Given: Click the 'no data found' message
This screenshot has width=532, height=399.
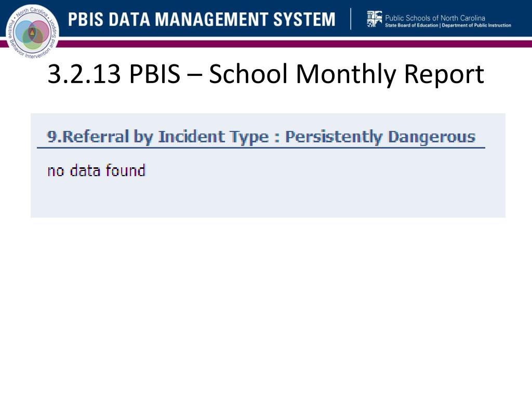Looking at the screenshot, I should click(x=96, y=170).
